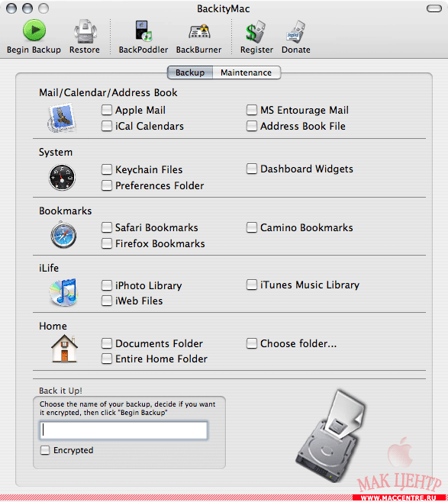Screen dimensions: 448x502
Task: Select the Backup tab
Action: pyautogui.click(x=190, y=72)
